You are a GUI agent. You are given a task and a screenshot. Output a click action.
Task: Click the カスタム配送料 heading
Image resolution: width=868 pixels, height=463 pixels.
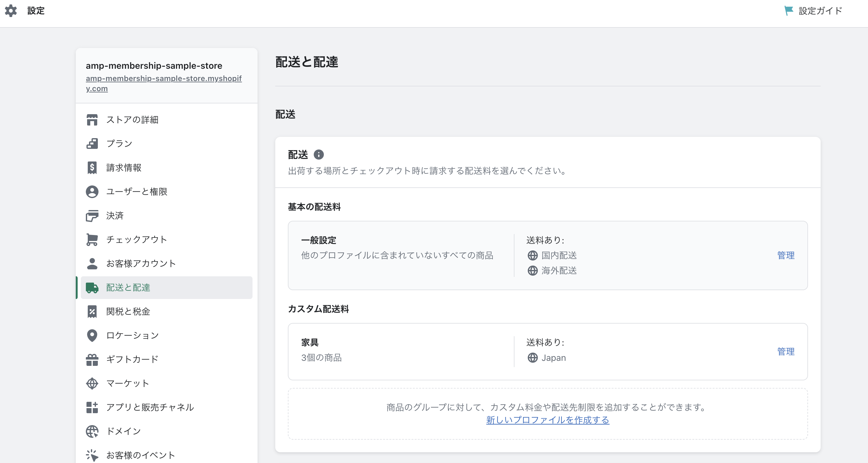pos(318,309)
